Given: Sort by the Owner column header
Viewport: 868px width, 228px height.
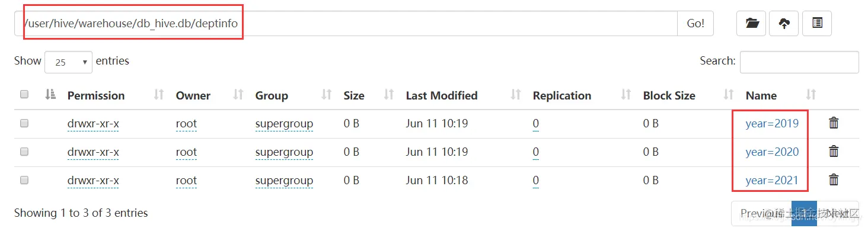Looking at the screenshot, I should 193,95.
